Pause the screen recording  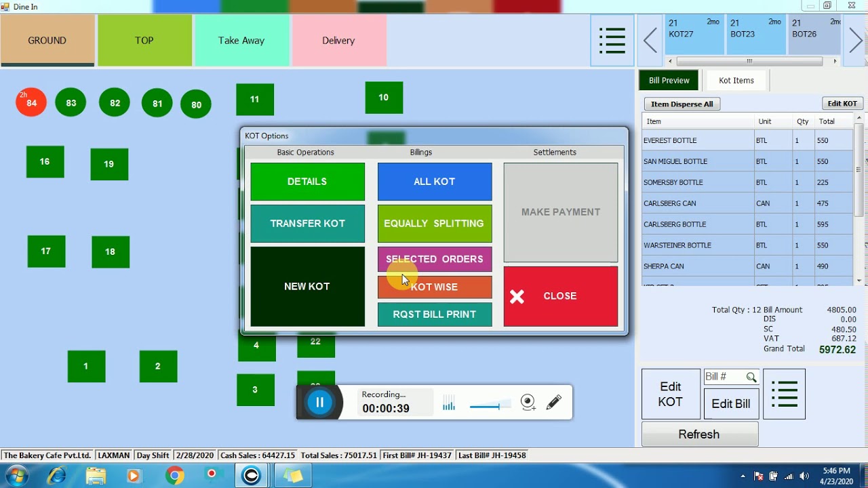[319, 402]
